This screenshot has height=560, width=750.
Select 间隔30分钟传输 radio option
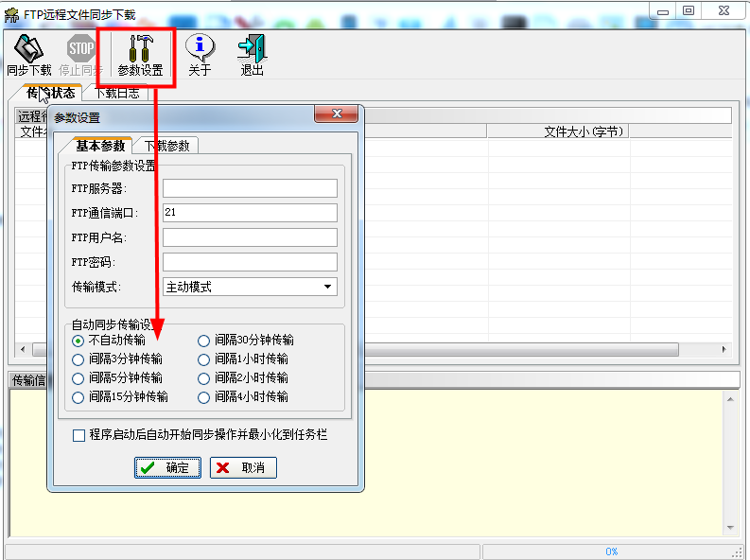(204, 341)
